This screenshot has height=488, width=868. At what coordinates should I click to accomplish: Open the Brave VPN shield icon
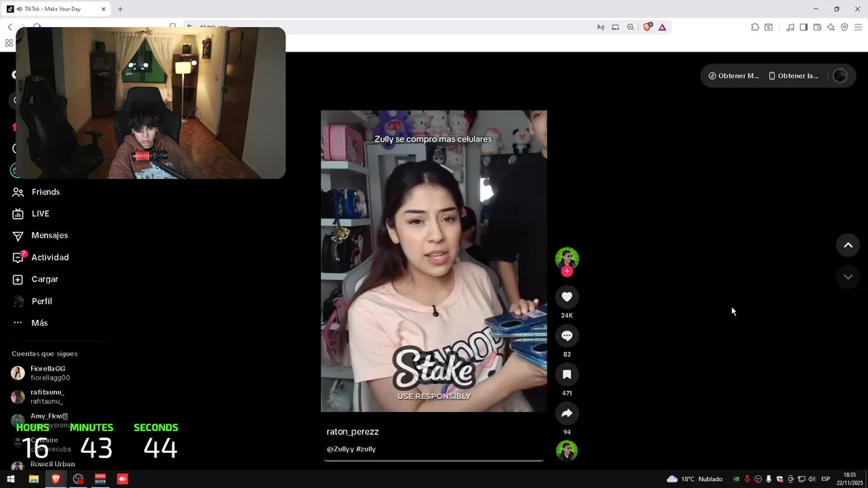[x=844, y=27]
